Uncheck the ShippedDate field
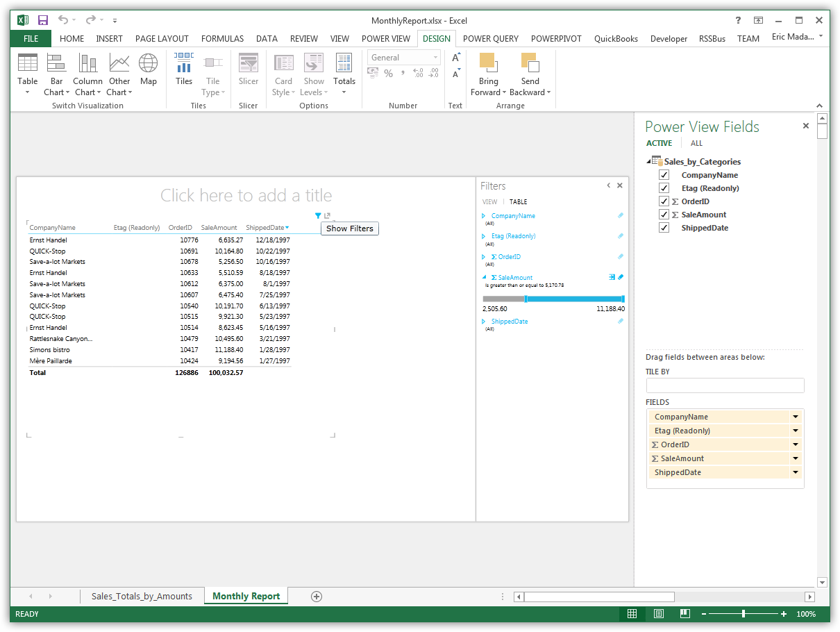Viewport: 840px width, 632px height. click(x=664, y=227)
